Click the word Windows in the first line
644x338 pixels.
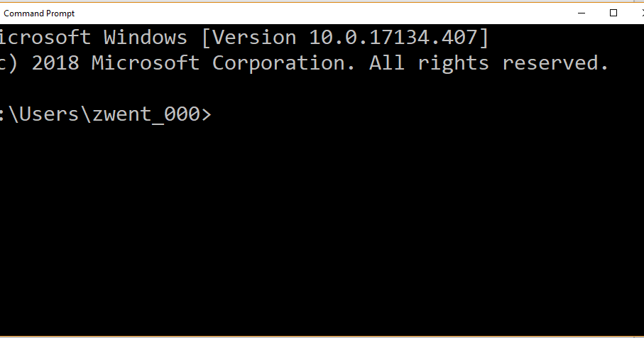146,38
